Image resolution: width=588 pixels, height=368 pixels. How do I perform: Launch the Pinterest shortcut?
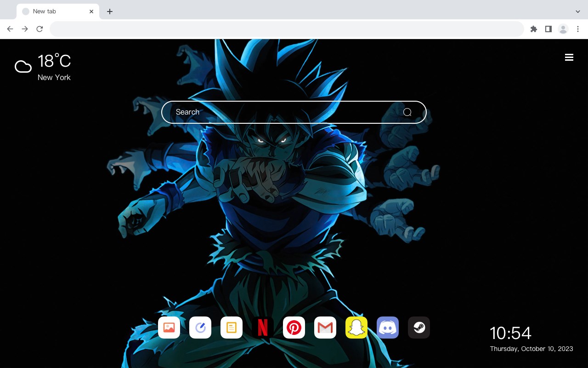click(x=294, y=328)
